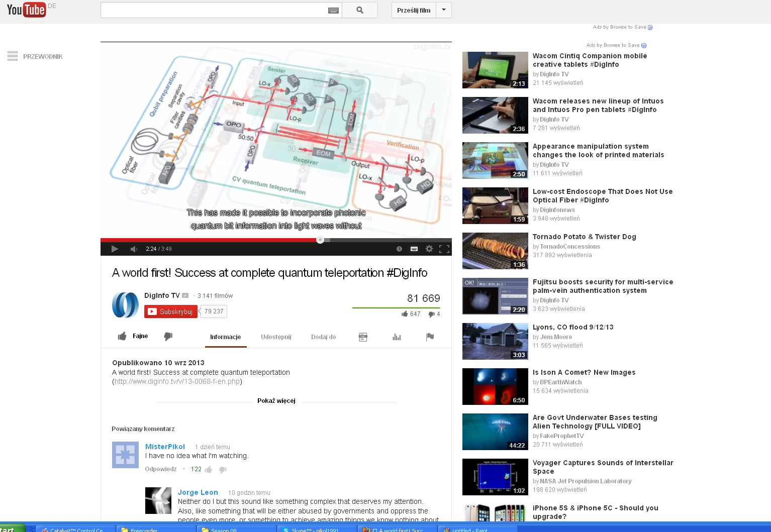Open the TornadoConcessions channel link
Viewport: 771px width, 532px height.
pos(570,247)
